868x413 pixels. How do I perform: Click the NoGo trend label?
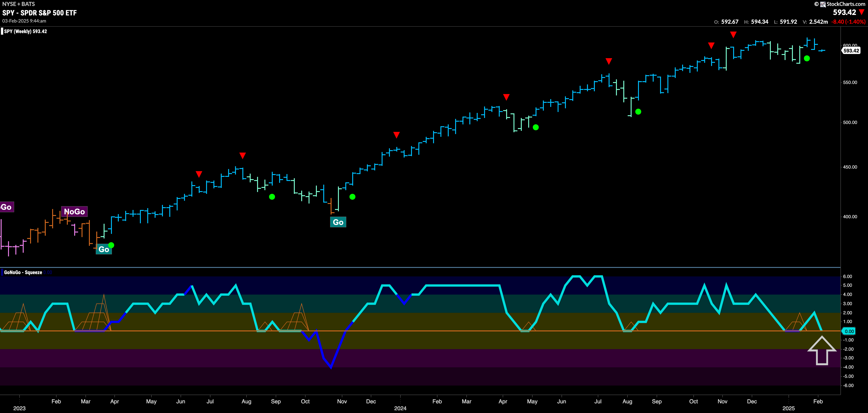74,211
